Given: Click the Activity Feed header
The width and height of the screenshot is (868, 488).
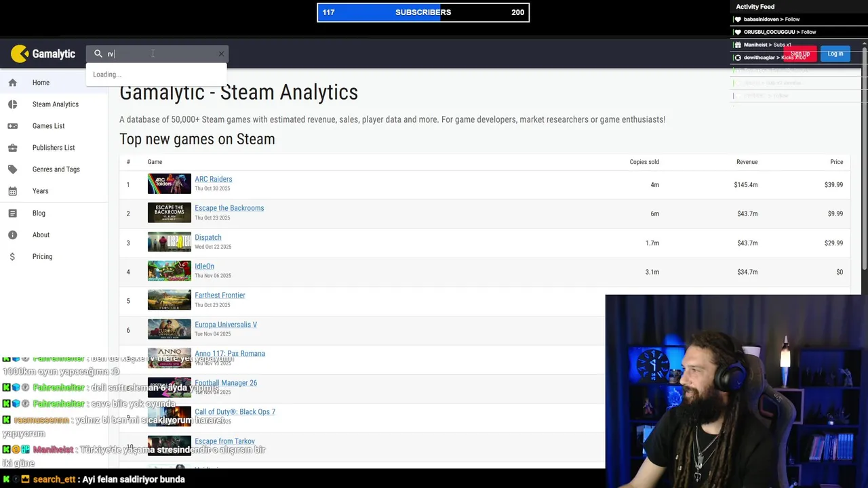Looking at the screenshot, I should pyautogui.click(x=755, y=7).
